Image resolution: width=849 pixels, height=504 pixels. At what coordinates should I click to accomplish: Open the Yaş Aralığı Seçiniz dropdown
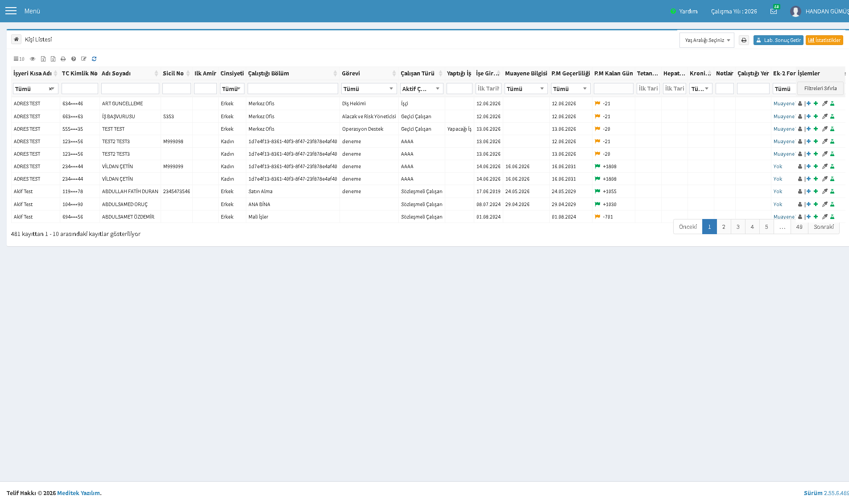point(707,40)
